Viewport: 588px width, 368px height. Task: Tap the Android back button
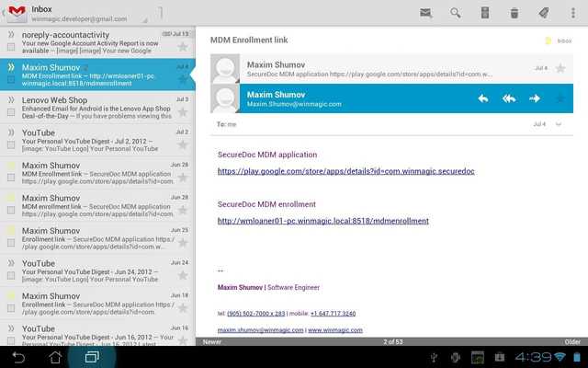[x=18, y=357]
